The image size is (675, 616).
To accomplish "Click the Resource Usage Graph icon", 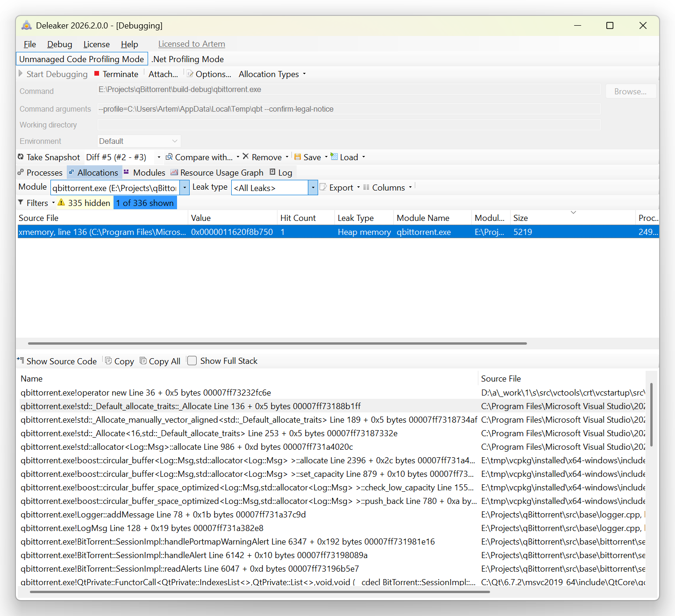I will (x=174, y=172).
